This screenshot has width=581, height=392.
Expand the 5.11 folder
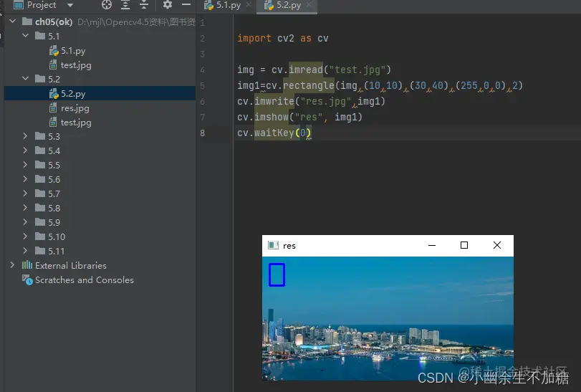(25, 251)
